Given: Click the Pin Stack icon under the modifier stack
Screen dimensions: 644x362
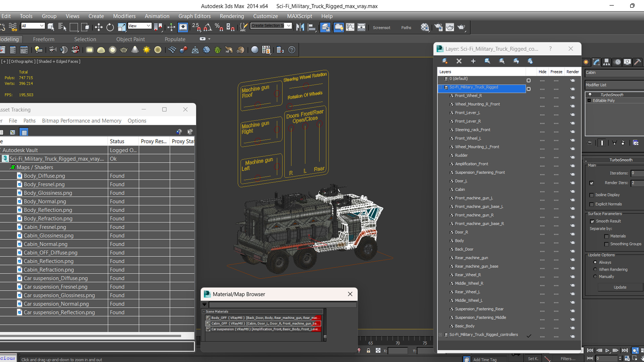Looking at the screenshot, I should [590, 143].
